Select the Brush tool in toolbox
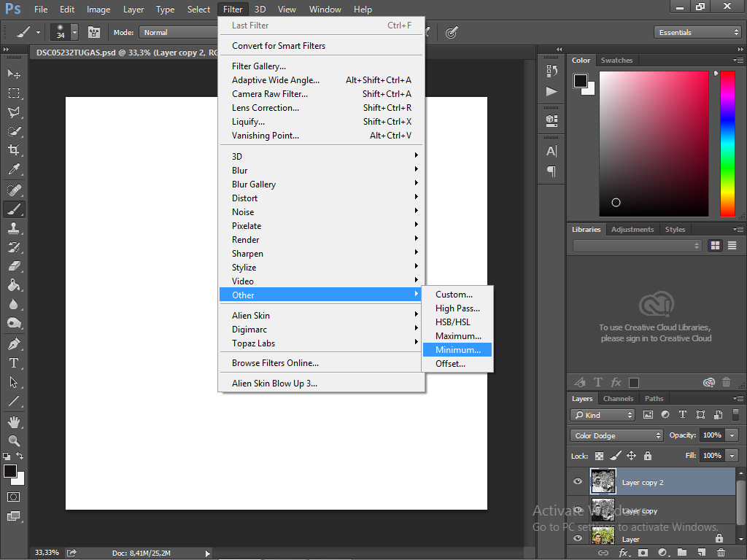747x560 pixels. pos(14,209)
